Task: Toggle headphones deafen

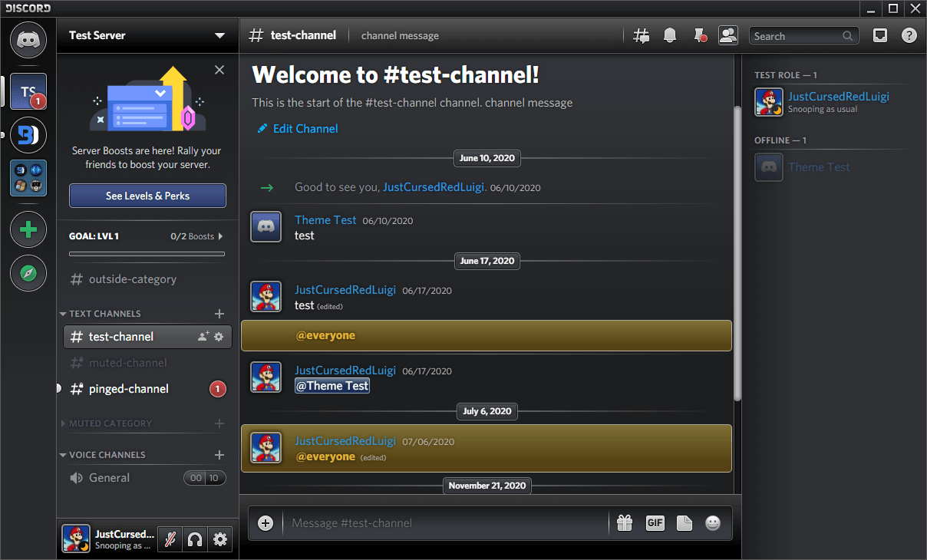Action: pos(195,540)
